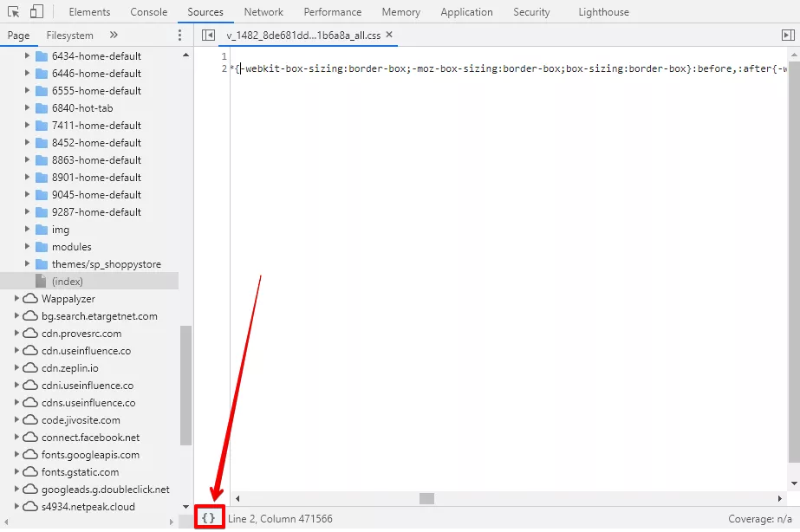This screenshot has height=532, width=800.
Task: Open the Console panel
Action: pos(148,12)
